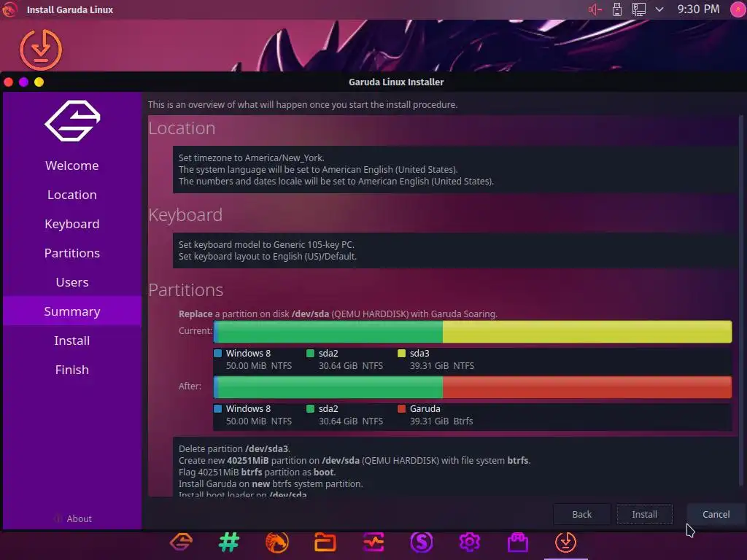The height and width of the screenshot is (560, 747).
Task: Open the green hashtag terminal dock icon
Action: (229, 542)
